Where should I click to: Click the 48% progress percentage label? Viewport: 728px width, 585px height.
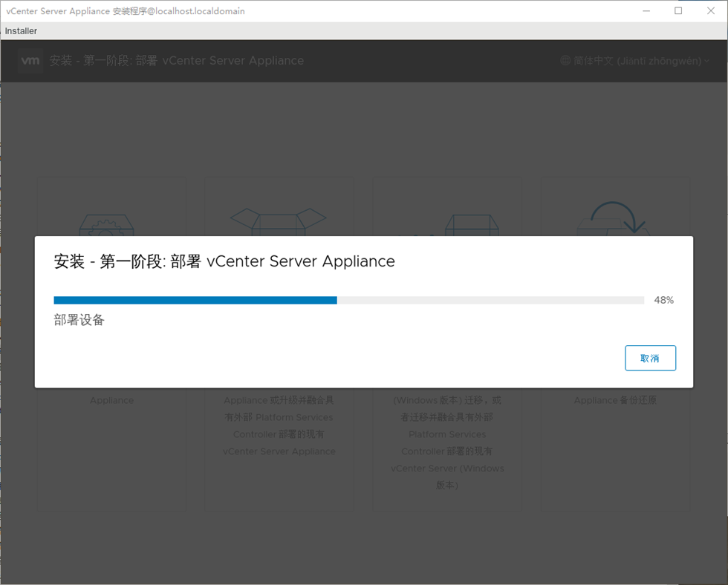(663, 300)
